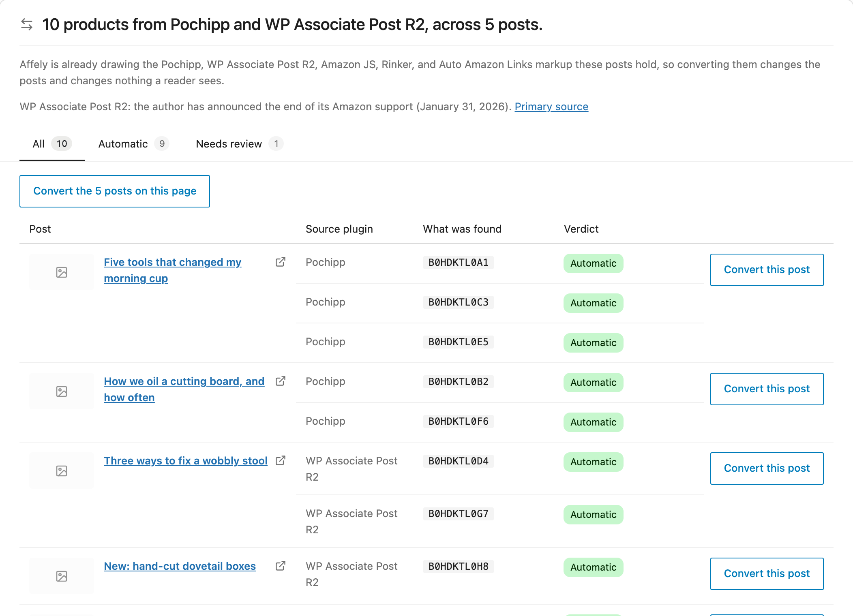The width and height of the screenshot is (853, 616).
Task: Open 'How we oil a cutting board' link
Action: click(184, 389)
